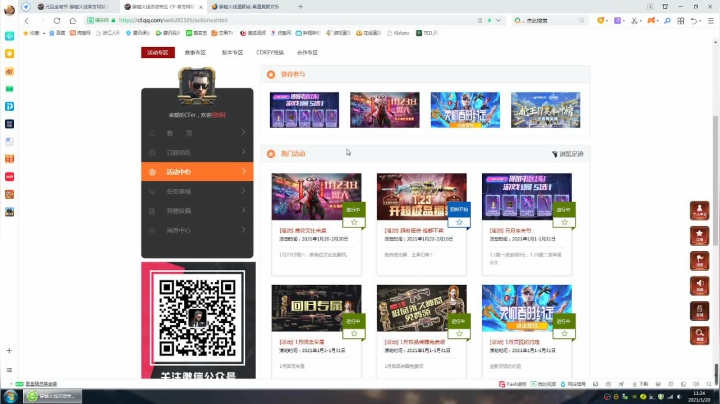
Task: Select the 活动专区 red tab
Action: [158, 53]
